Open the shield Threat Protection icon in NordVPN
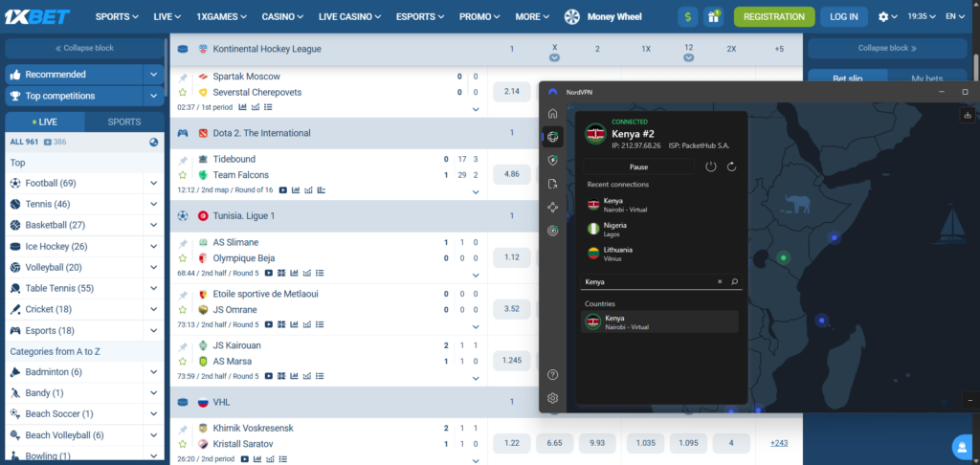 click(552, 161)
